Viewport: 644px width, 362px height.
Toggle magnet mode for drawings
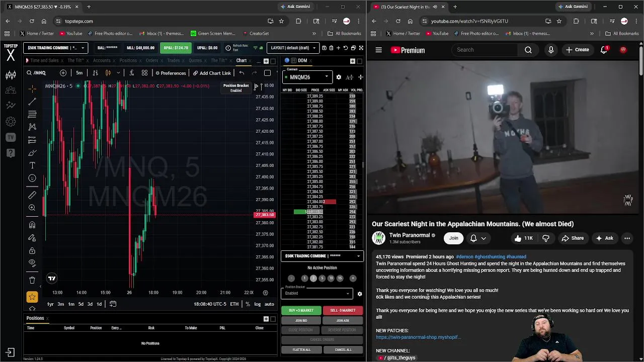pos(32,225)
